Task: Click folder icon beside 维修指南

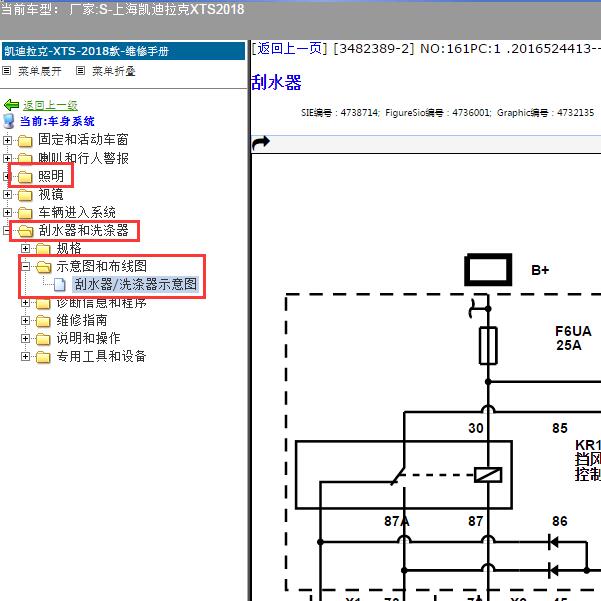Action: pos(43,321)
